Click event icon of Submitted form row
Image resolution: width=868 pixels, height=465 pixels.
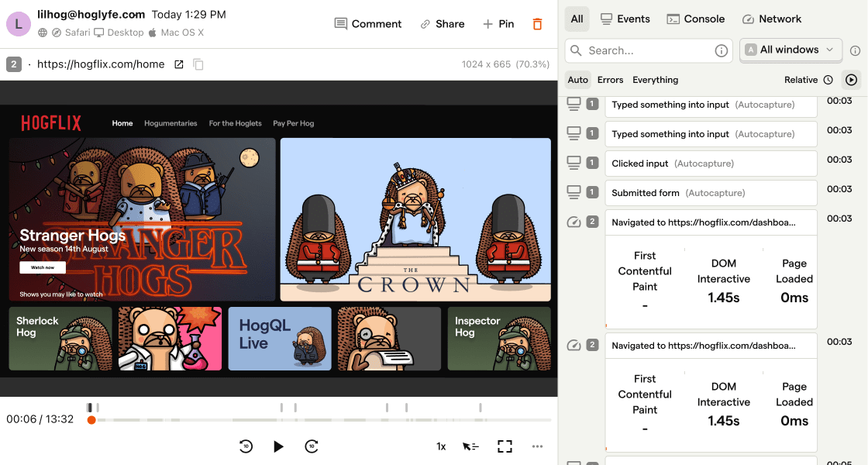[x=574, y=193]
